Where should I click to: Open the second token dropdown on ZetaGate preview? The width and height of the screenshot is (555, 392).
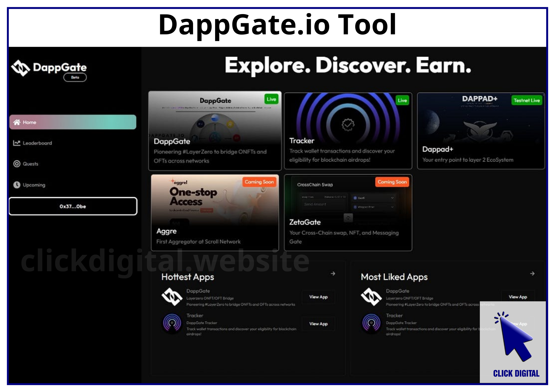coord(373,207)
